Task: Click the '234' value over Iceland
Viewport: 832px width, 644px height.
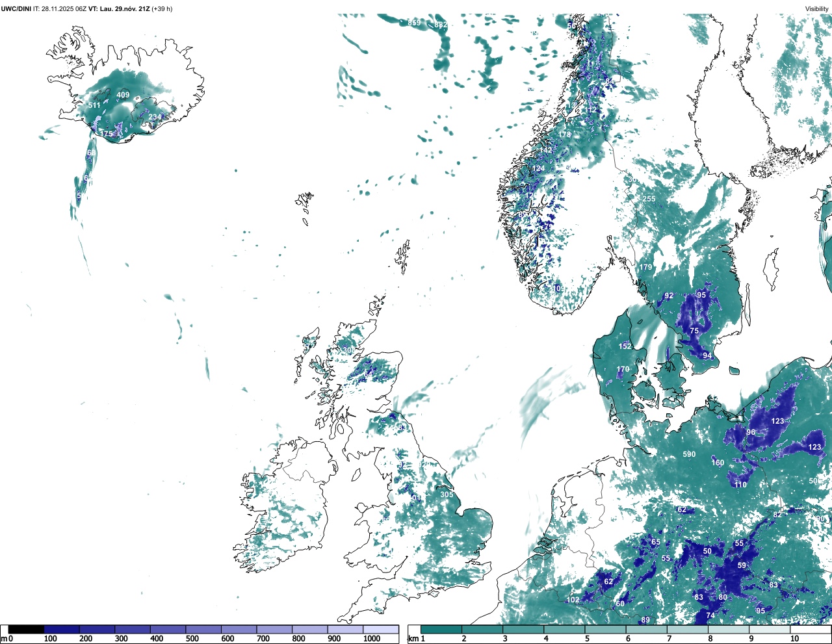Action: tap(155, 118)
